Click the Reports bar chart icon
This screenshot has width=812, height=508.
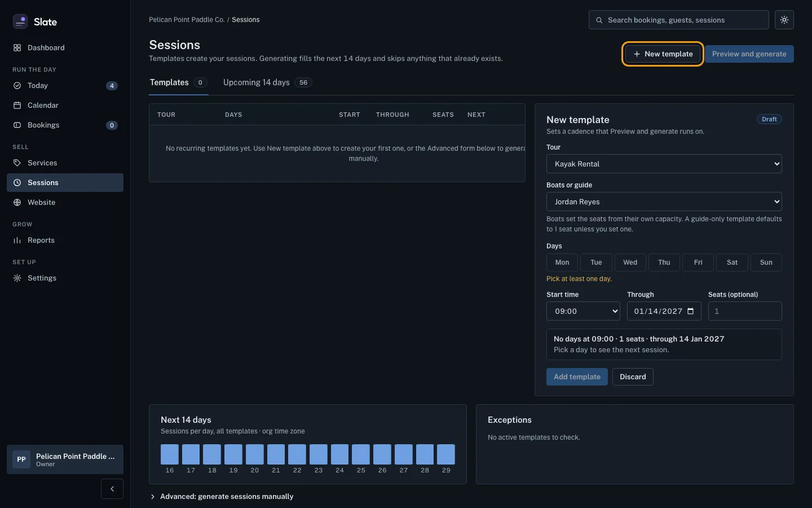point(17,240)
